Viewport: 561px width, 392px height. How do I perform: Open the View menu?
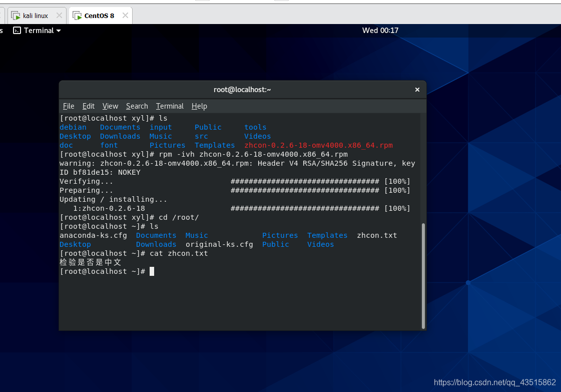[x=110, y=106]
